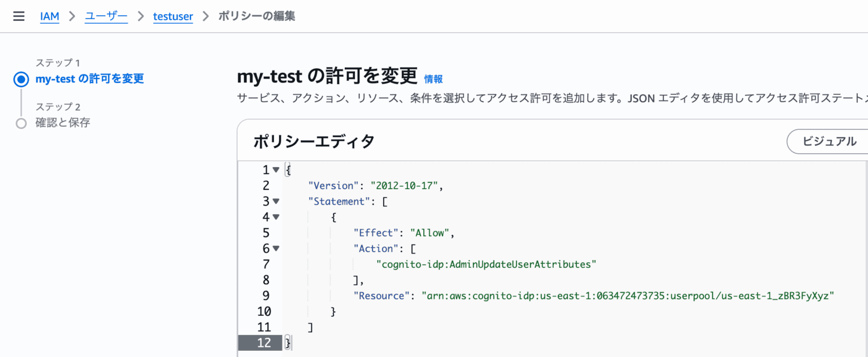Viewport: 868px width, 357px height.
Task: Open ユーザー breadcrumb link
Action: point(106,16)
